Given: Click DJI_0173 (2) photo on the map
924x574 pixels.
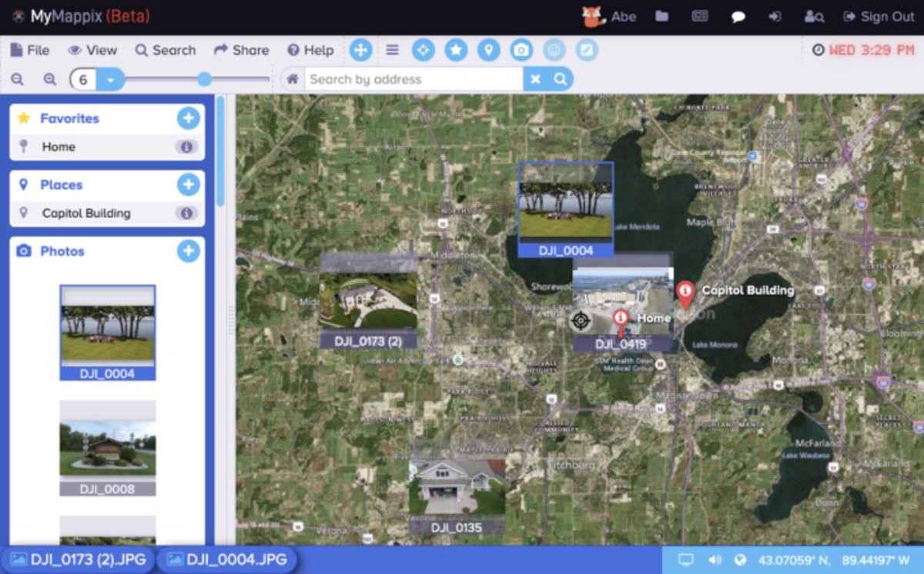Looking at the screenshot, I should point(368,301).
